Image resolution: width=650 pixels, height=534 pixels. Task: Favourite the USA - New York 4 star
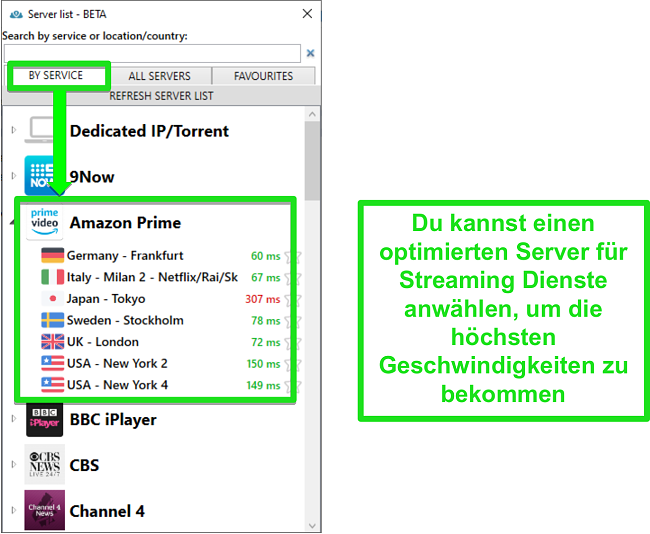[293, 386]
